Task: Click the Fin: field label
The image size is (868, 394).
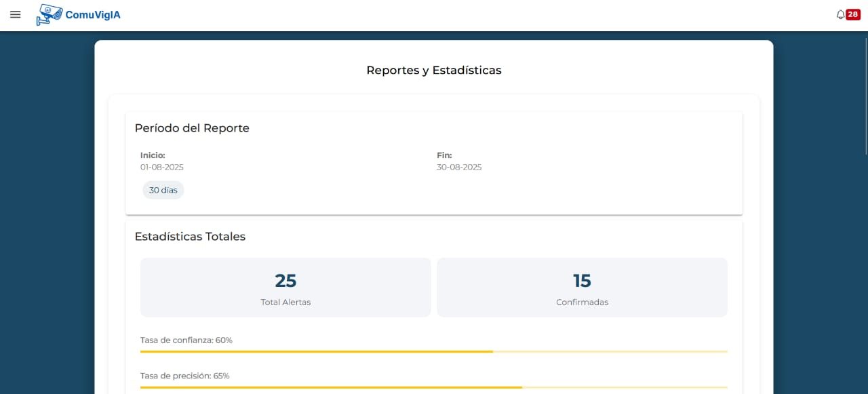Action: 444,155
